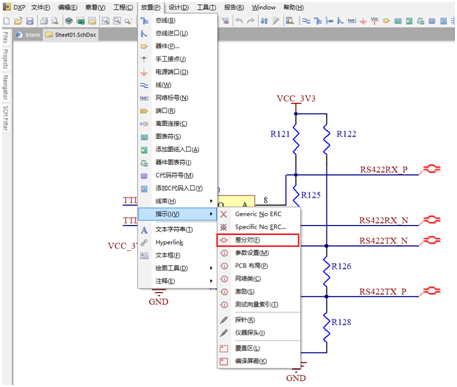The height and width of the screenshot is (387, 457).
Task: Select the Add Sheet Entry toolbar icon
Action: point(409,21)
